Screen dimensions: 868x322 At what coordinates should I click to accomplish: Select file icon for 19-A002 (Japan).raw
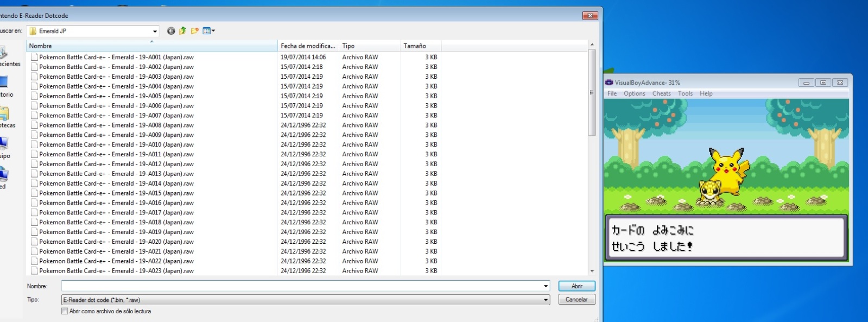[34, 67]
